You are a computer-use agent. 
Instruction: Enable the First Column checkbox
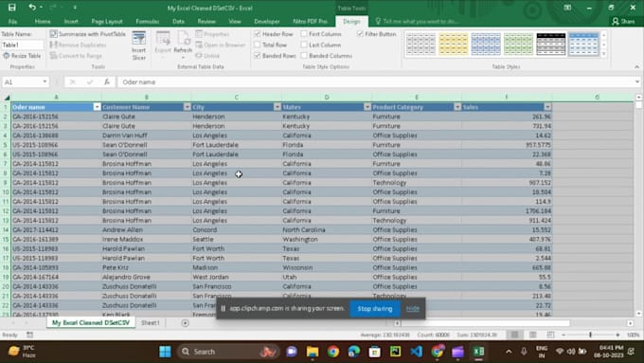[x=304, y=34]
